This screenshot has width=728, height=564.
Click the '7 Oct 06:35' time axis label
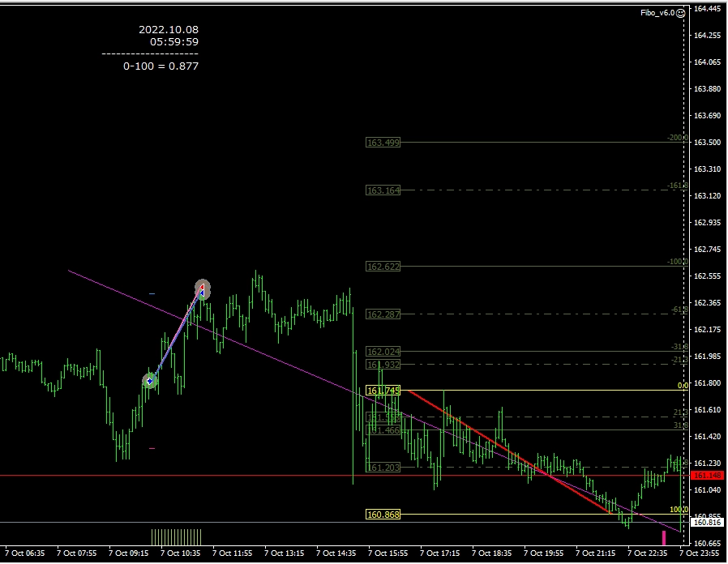pyautogui.click(x=24, y=553)
